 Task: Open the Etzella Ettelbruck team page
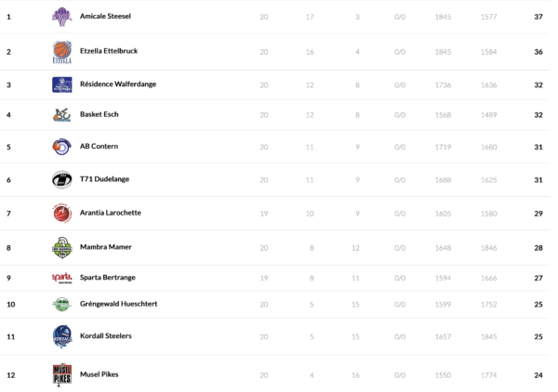tap(109, 50)
